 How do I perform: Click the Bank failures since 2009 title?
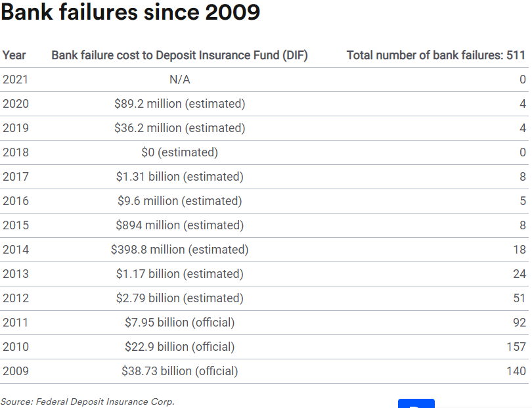coord(131,12)
